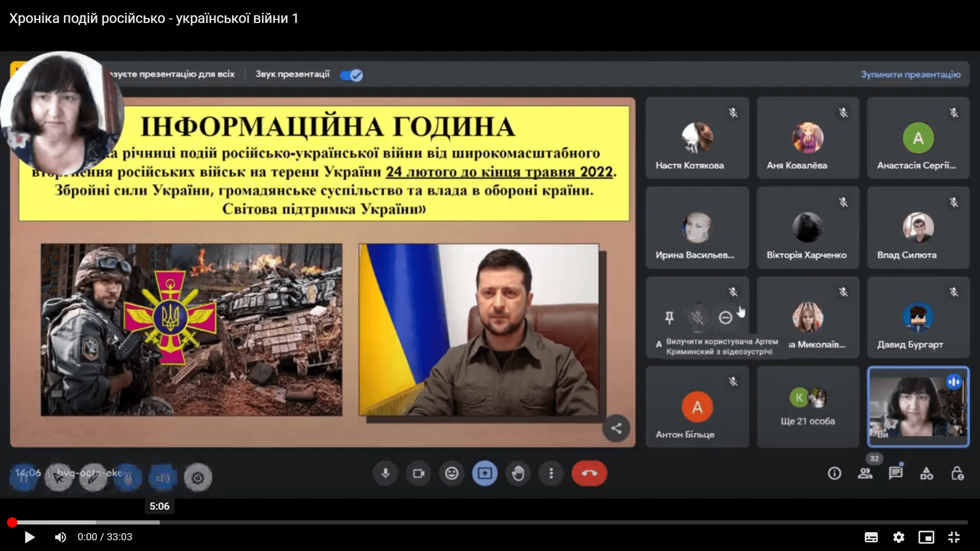Mute the YouTube video volume
Viewport: 980px width, 551px height.
coord(60,537)
